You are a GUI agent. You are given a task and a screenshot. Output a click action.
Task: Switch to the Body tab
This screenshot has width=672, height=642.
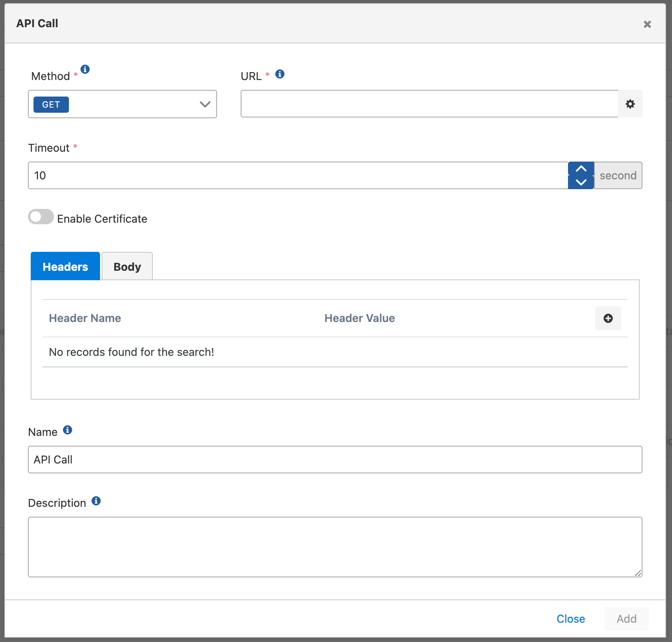click(127, 267)
